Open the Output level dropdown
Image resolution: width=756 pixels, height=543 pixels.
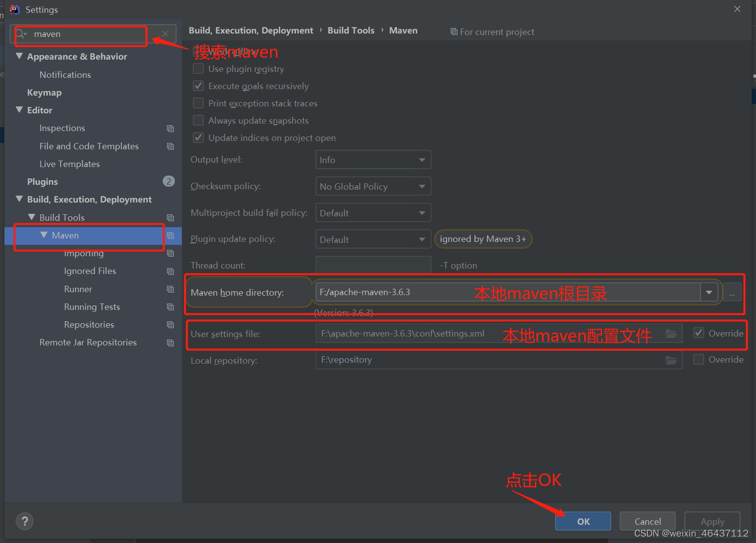[373, 160]
